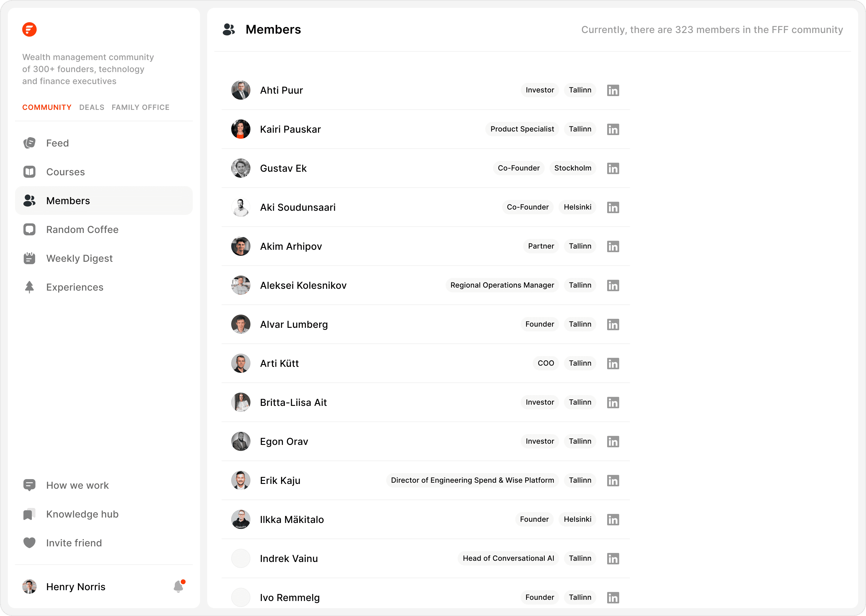Screen dimensions: 866x616
Task: Switch to the Deals tab
Action: (x=91, y=107)
